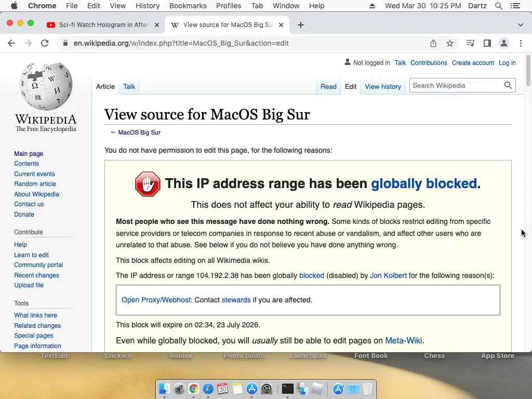Open What links here under Tools
532x399 pixels.
pyautogui.click(x=35, y=315)
